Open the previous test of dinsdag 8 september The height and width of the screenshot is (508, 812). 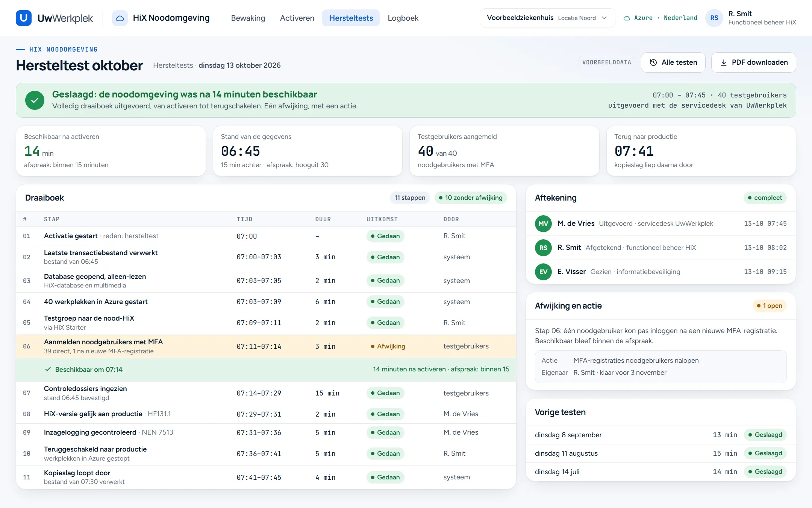661,435
